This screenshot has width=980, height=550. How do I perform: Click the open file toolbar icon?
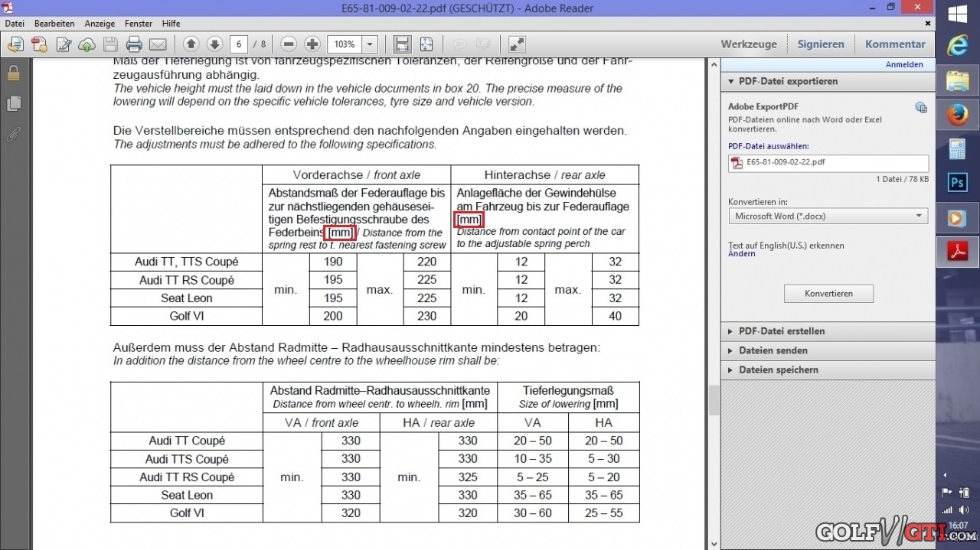[x=15, y=44]
